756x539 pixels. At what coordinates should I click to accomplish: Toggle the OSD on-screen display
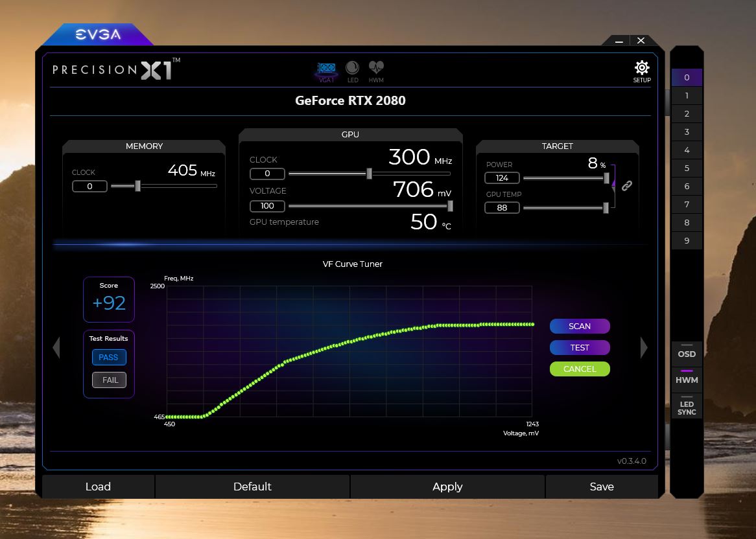(x=687, y=353)
